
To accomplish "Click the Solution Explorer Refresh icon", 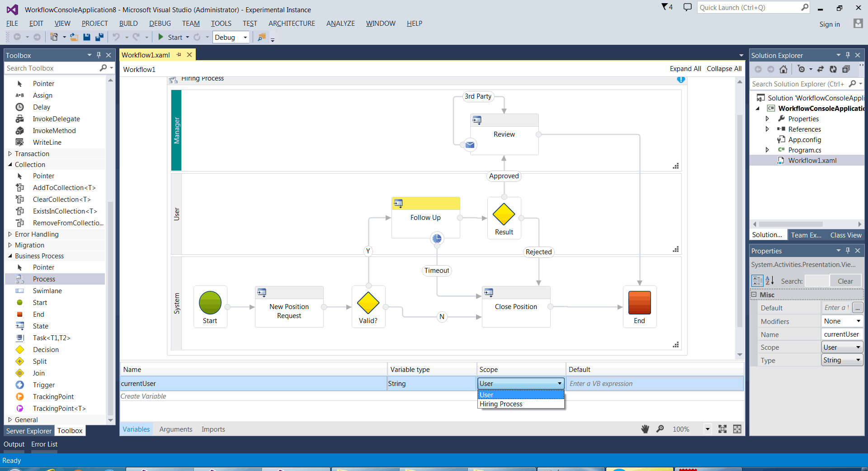I will tap(833, 69).
